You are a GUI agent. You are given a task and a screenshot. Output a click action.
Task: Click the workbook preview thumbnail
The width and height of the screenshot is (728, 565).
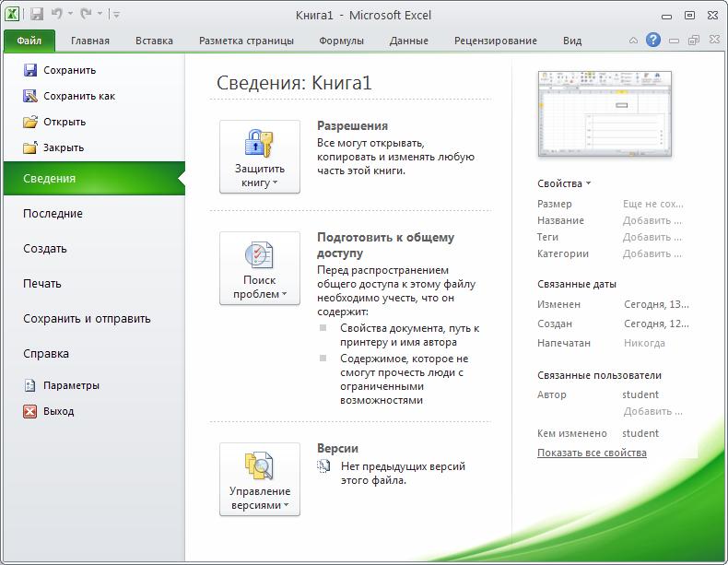(x=605, y=113)
